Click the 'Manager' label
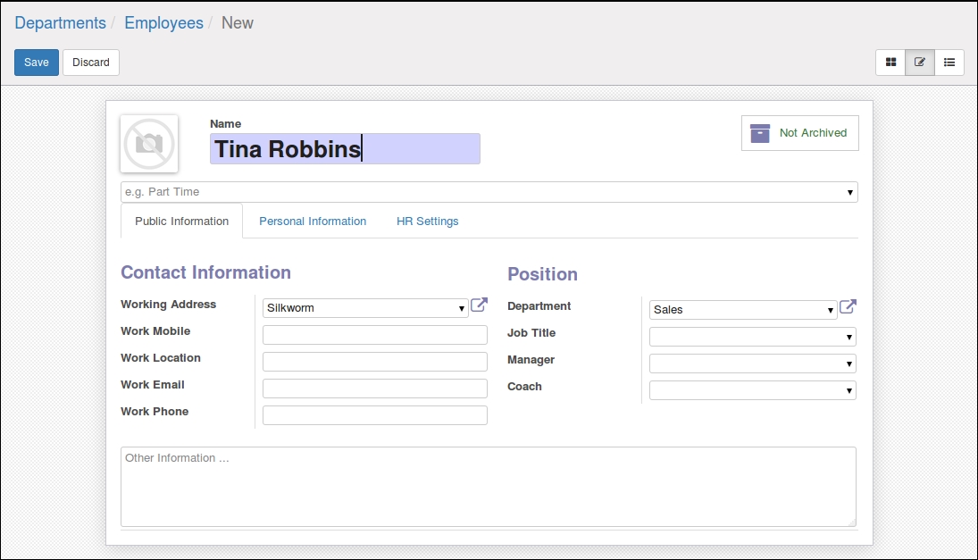This screenshot has height=560, width=978. (531, 360)
